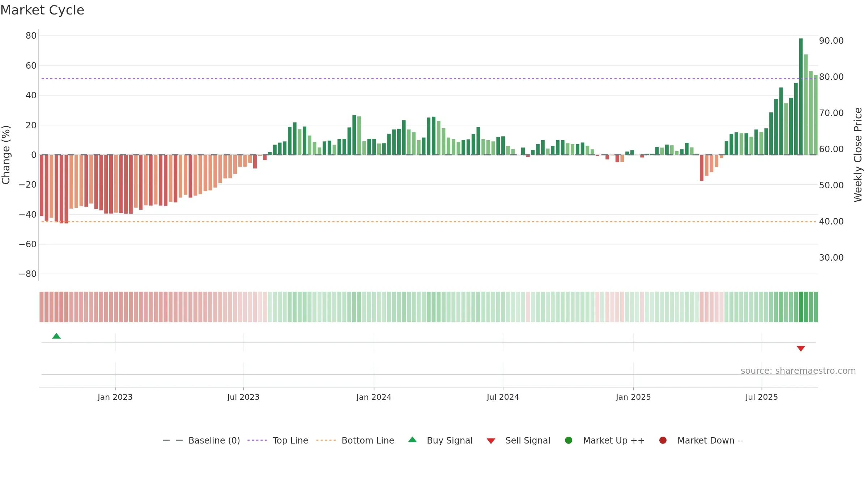The width and height of the screenshot is (868, 488).
Task: Click the 80.00 price tick label
Action: (x=831, y=77)
